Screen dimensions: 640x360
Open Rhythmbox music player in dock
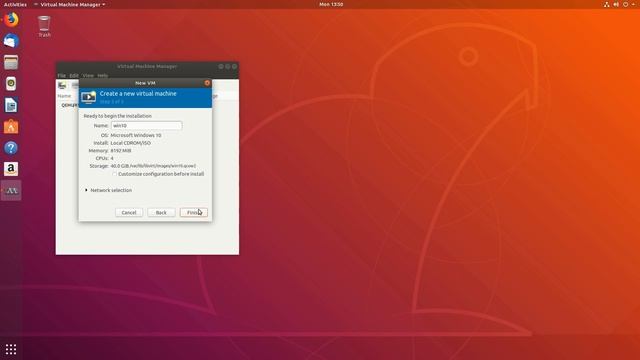11,84
